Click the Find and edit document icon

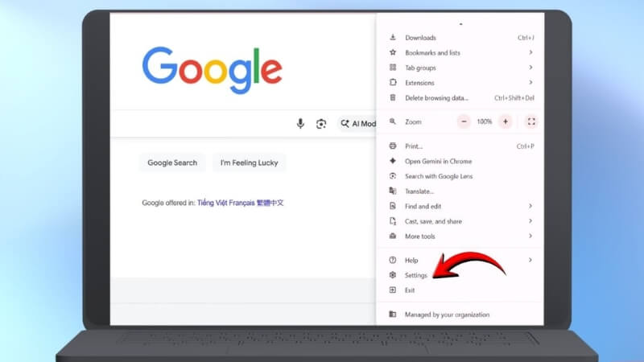pyautogui.click(x=393, y=206)
